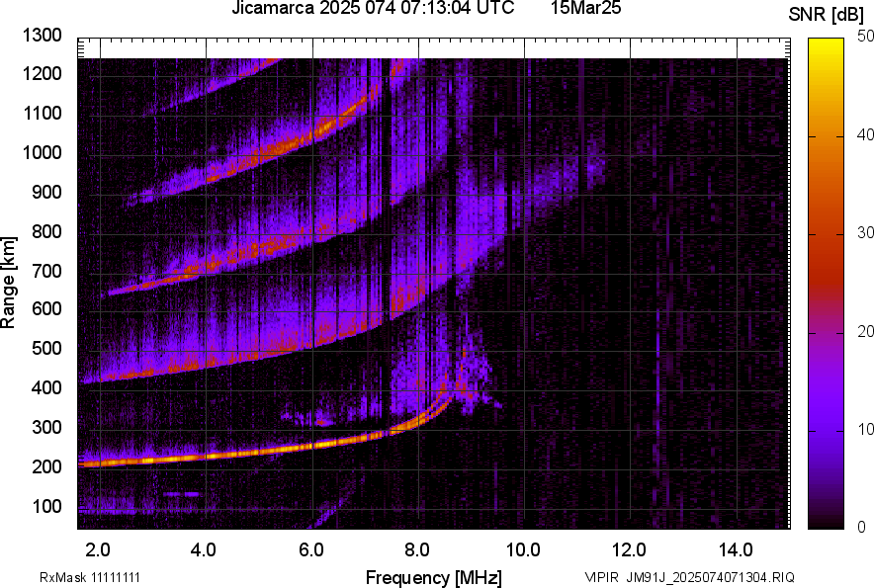The height and width of the screenshot is (588, 874).
Task: Click frequency tick label '8.0'
Action: click(417, 550)
